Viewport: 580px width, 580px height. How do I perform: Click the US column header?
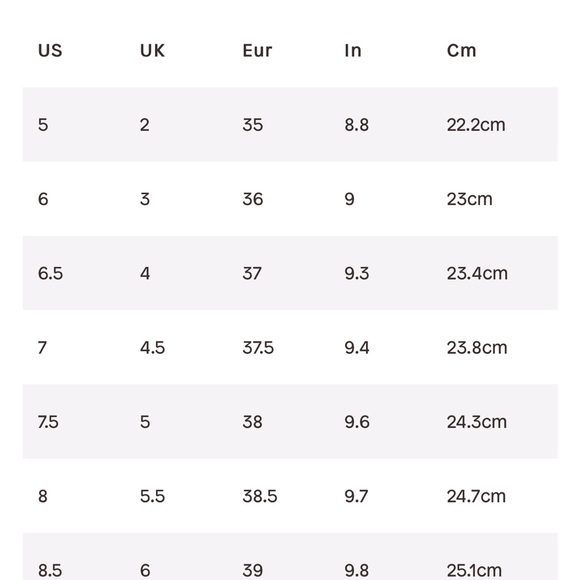[x=50, y=51]
